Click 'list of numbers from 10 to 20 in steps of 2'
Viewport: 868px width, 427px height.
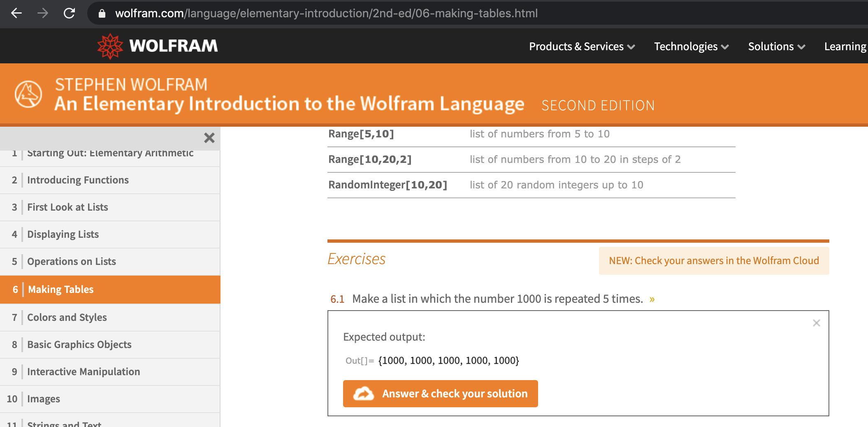tap(575, 159)
